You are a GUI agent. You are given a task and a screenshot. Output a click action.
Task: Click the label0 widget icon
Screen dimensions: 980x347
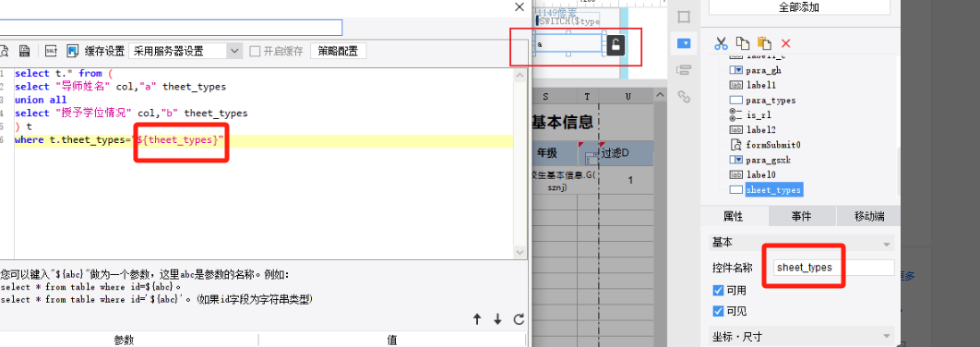click(735, 174)
